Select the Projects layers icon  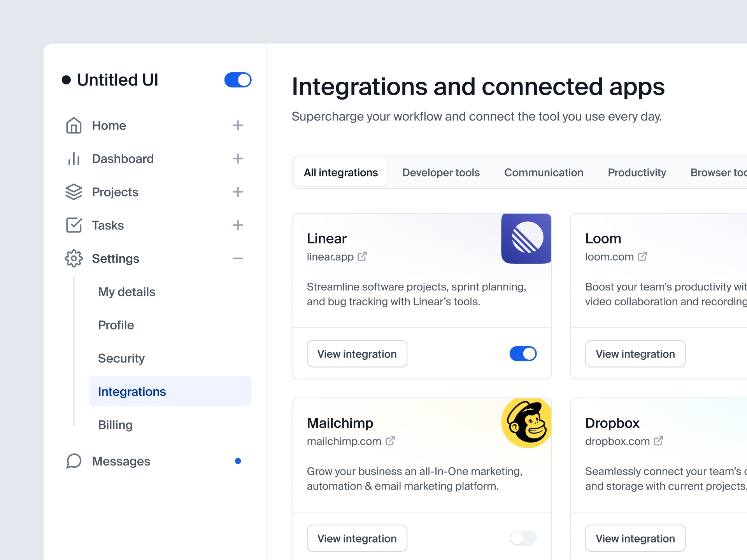(x=74, y=192)
